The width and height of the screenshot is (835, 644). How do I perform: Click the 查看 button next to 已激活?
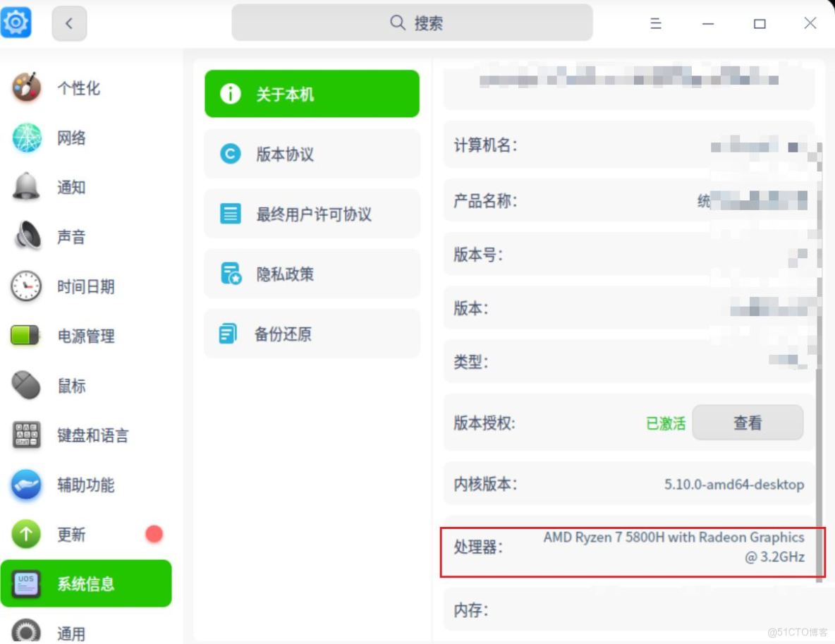(747, 422)
